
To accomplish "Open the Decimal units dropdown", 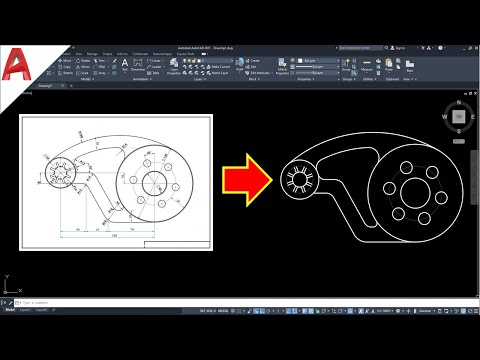I will pyautogui.click(x=427, y=311).
